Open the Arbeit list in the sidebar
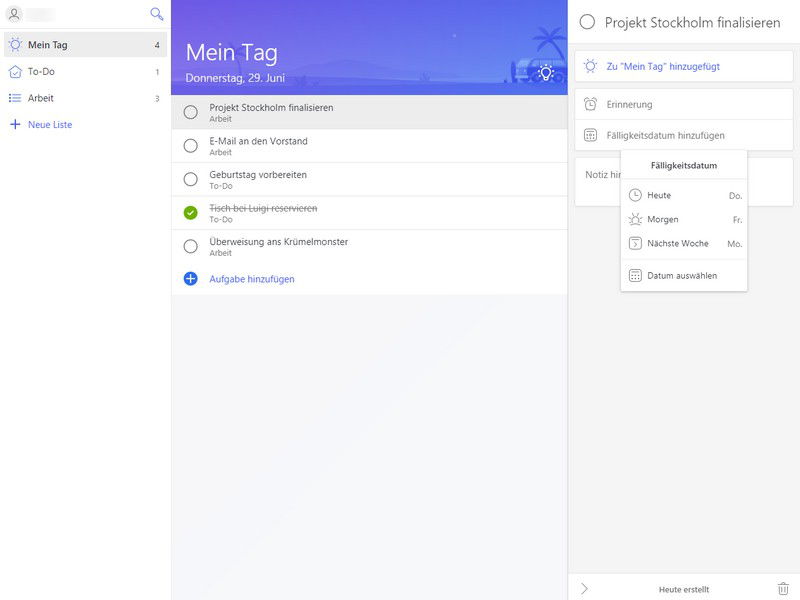 (x=85, y=98)
